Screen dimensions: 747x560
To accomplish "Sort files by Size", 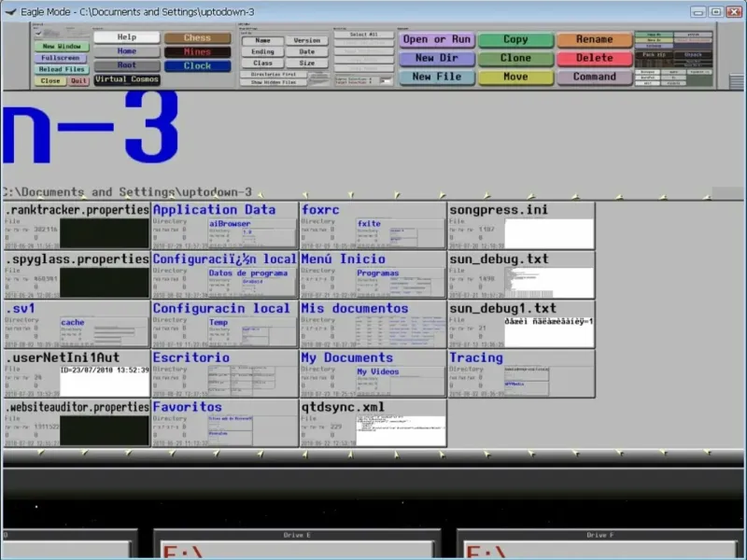I will point(307,63).
